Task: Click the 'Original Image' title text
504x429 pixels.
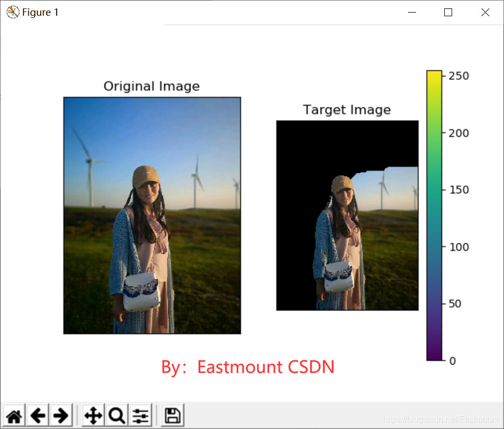Action: pyautogui.click(x=151, y=86)
